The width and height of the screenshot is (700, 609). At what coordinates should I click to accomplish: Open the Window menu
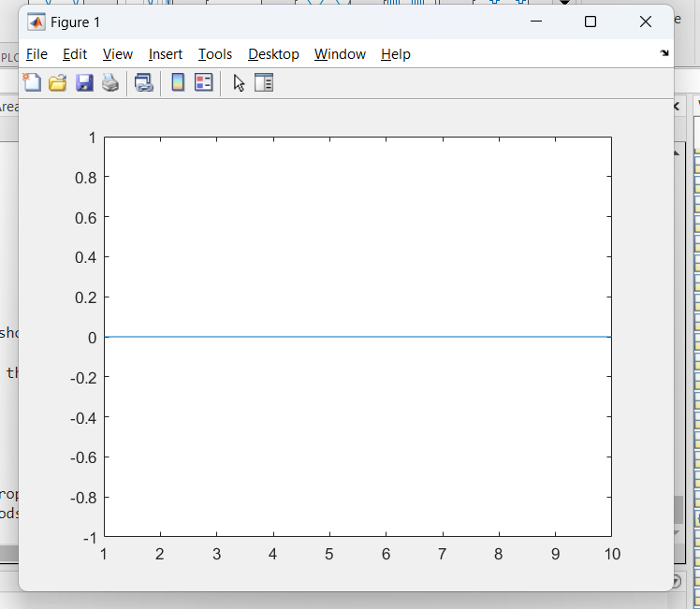[341, 54]
